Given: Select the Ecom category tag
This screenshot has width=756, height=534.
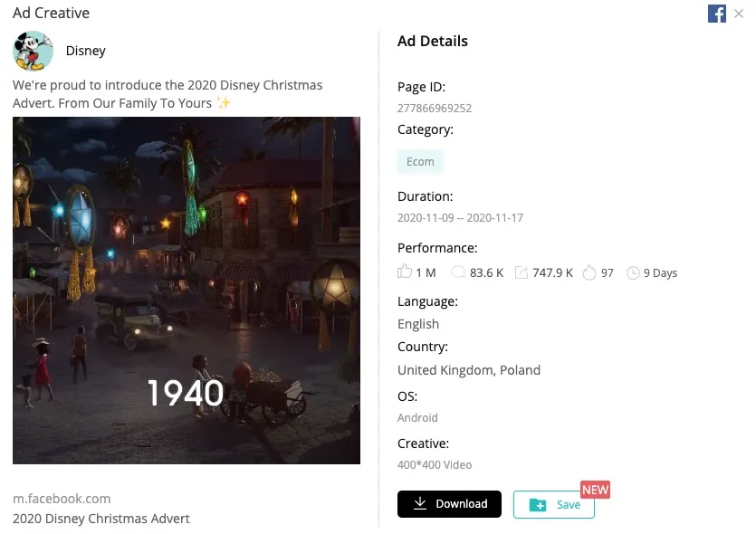Looking at the screenshot, I should pyautogui.click(x=420, y=162).
